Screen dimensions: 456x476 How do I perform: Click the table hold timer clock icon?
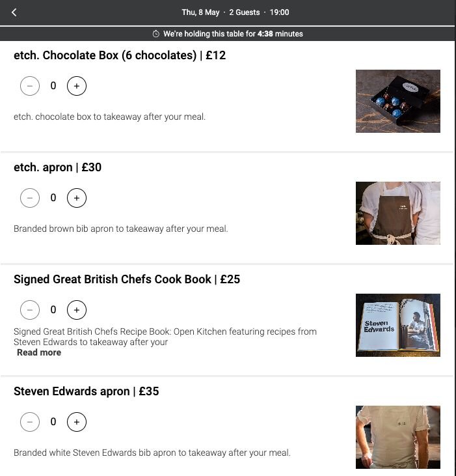(156, 34)
